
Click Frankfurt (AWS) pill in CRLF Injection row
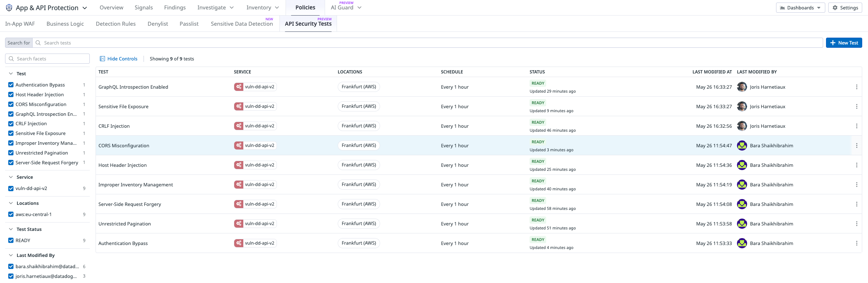359,126
